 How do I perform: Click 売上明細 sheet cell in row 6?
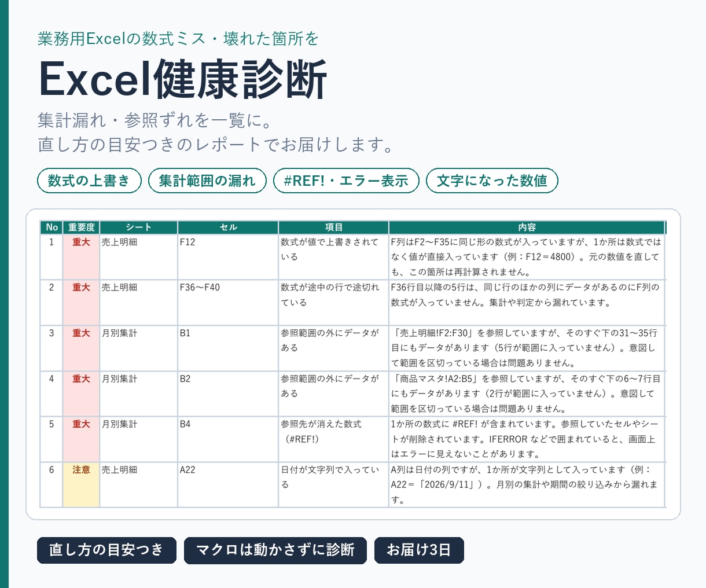click(139, 485)
